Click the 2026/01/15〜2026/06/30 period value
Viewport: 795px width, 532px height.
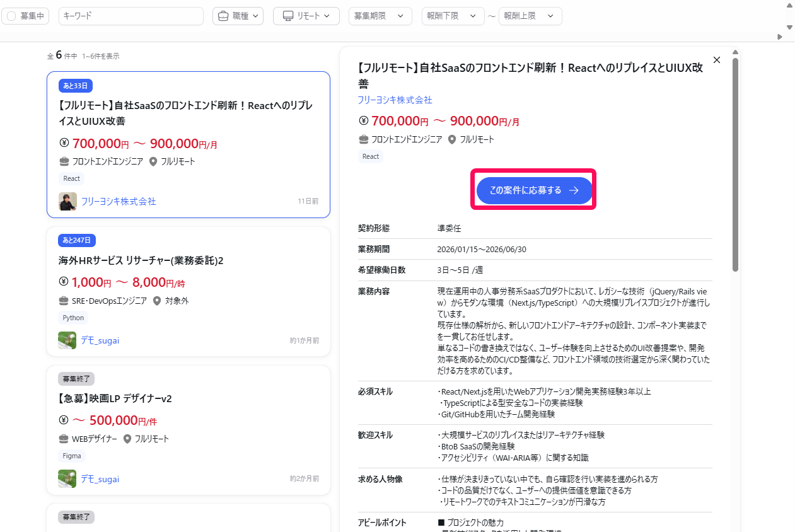(482, 249)
